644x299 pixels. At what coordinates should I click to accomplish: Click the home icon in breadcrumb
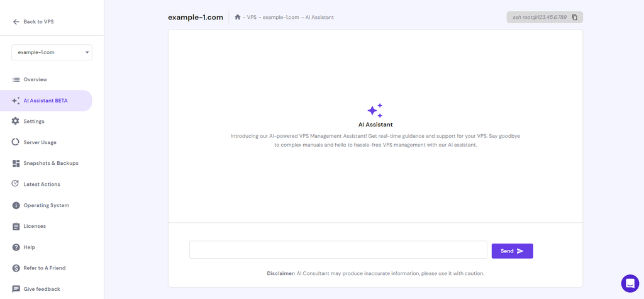pos(237,17)
